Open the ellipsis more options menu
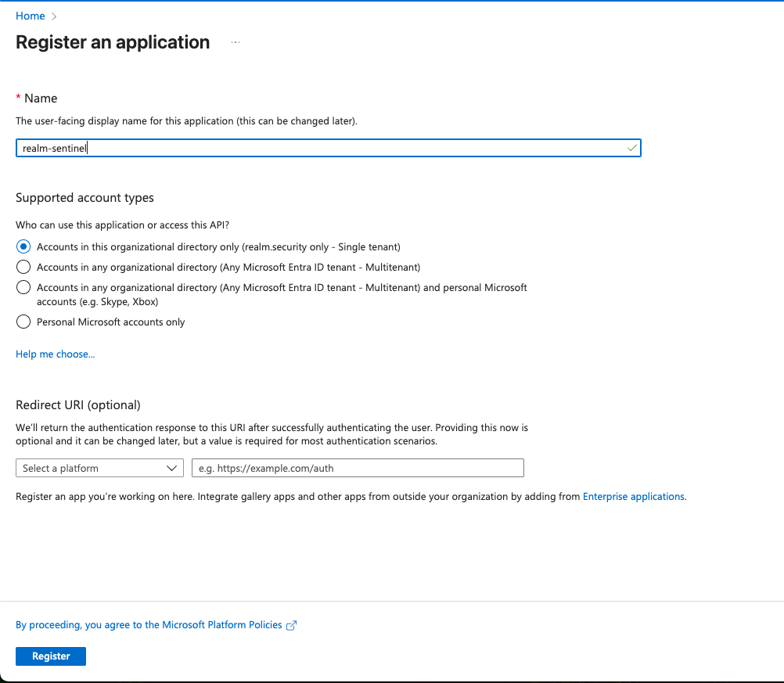Image resolution: width=784 pixels, height=683 pixels. tap(236, 42)
